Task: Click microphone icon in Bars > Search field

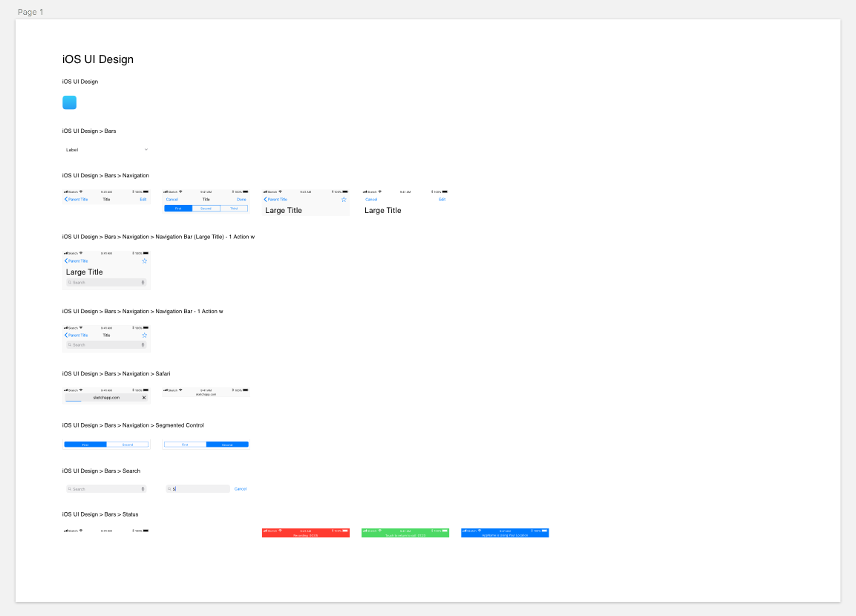Action: click(143, 489)
